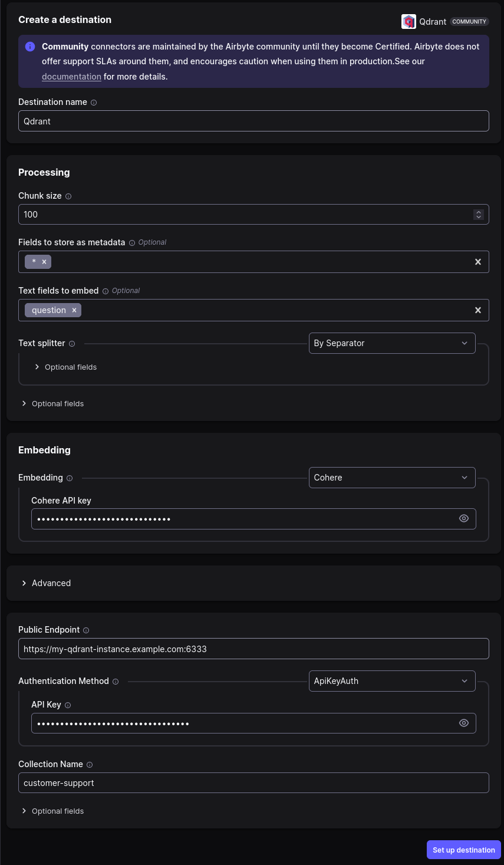The width and height of the screenshot is (504, 865).
Task: Open the Text splitter tooltip icon
Action: [71, 343]
